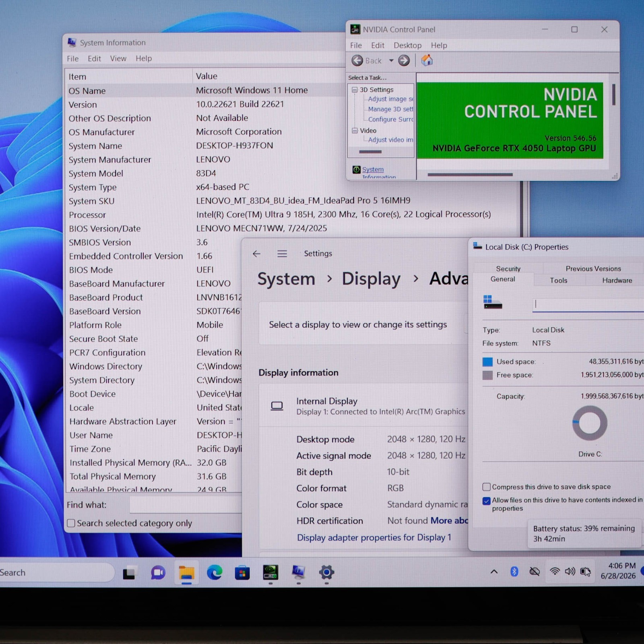Select the Secure Boot State row
The width and height of the screenshot is (644, 644).
click(154, 339)
